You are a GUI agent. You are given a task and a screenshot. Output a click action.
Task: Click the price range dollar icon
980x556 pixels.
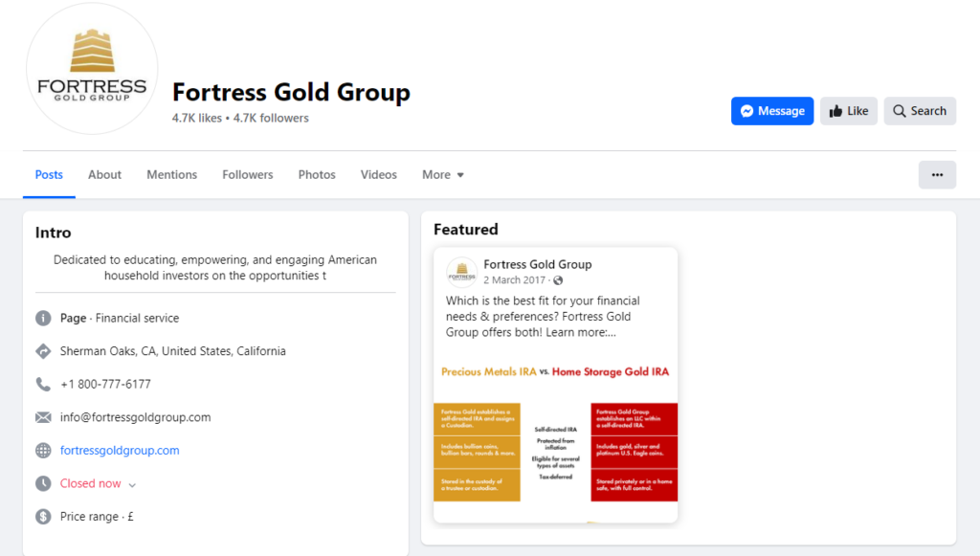43,517
